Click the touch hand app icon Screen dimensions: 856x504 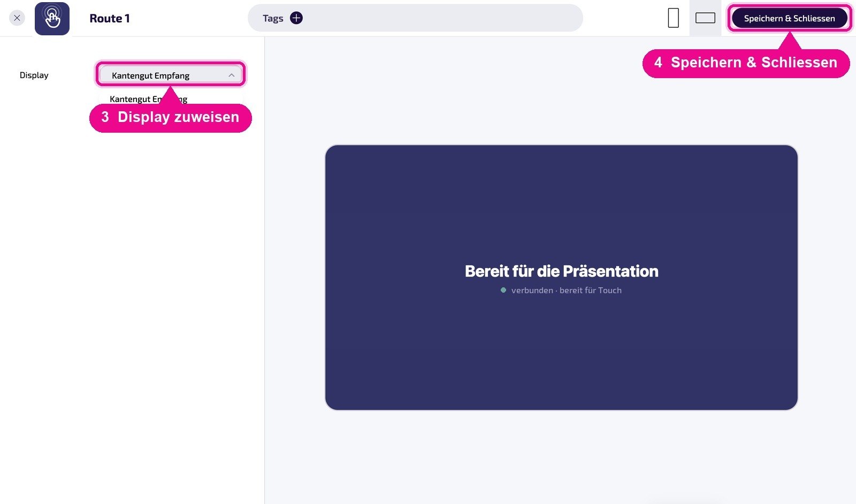[52, 19]
